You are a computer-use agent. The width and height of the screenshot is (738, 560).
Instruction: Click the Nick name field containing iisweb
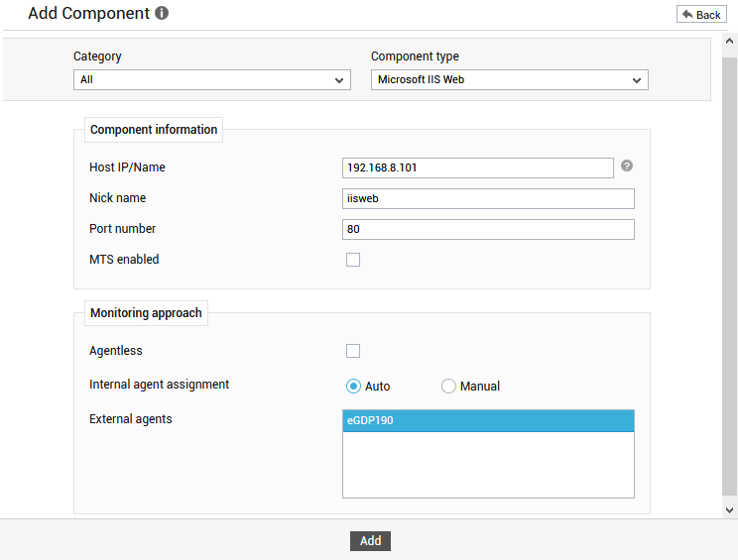point(488,198)
